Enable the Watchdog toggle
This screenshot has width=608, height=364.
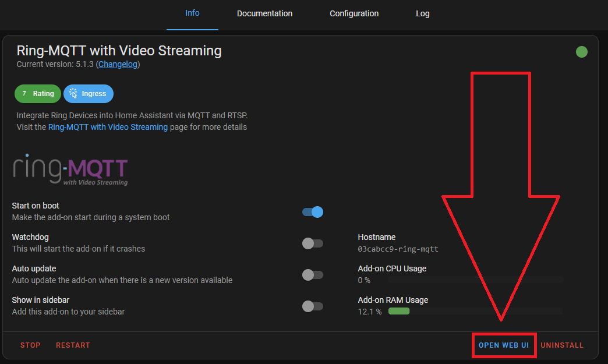[313, 243]
